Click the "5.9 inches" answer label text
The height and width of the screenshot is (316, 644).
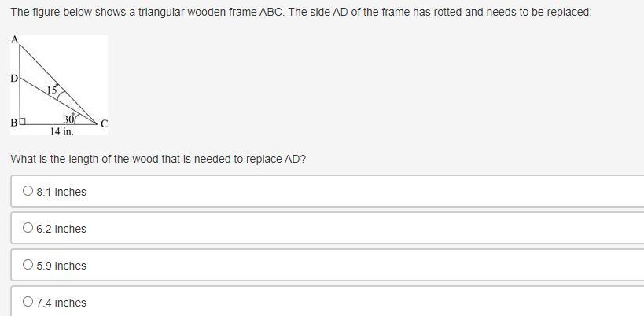coord(61,266)
